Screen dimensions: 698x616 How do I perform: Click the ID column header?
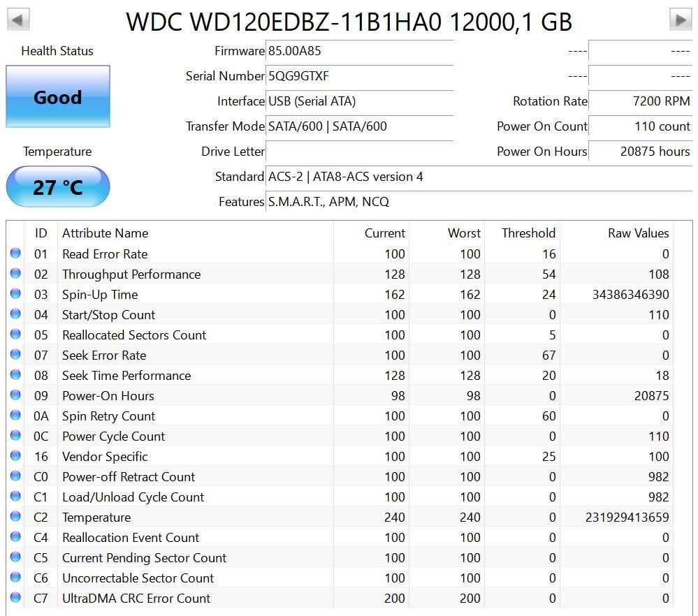pos(41,233)
